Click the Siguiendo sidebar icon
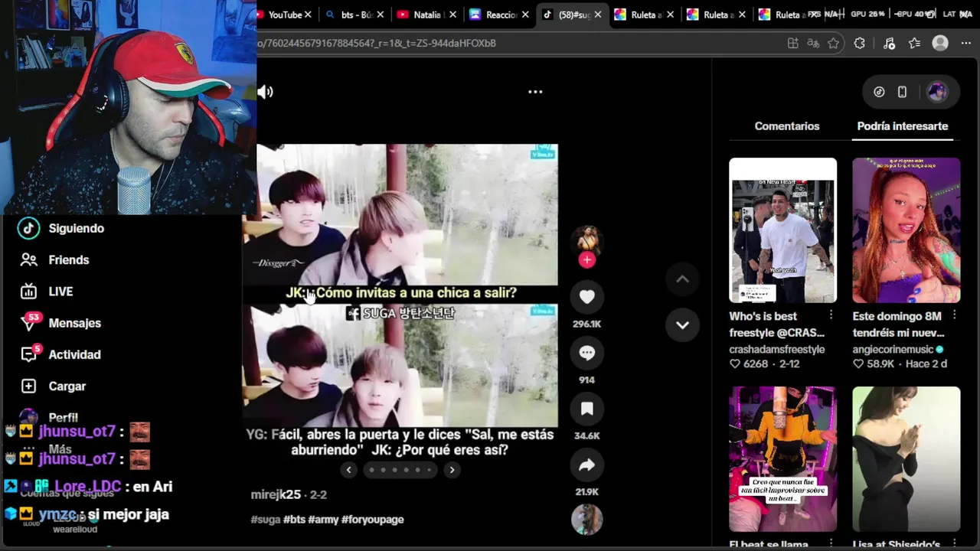Screen dimensions: 980x551 [28, 228]
